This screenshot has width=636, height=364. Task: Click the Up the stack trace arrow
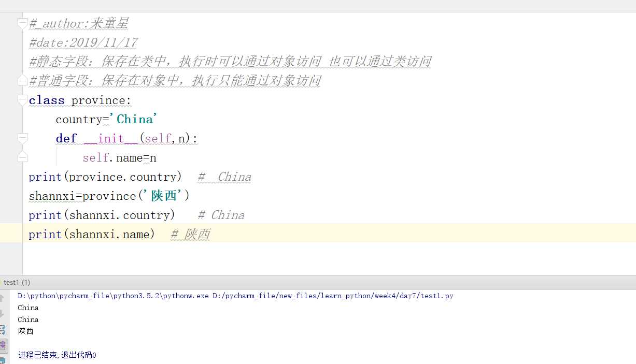pos(3,298)
